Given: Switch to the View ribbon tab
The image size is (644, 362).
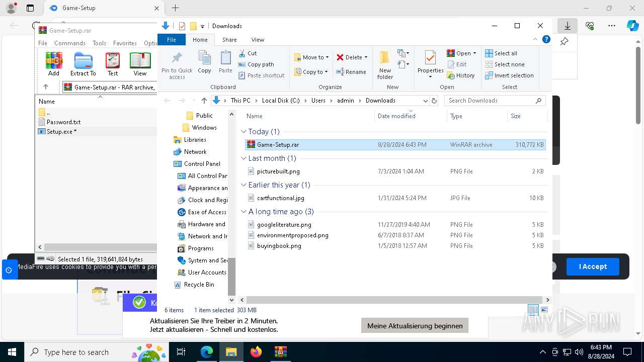Looking at the screenshot, I should tap(258, 40).
